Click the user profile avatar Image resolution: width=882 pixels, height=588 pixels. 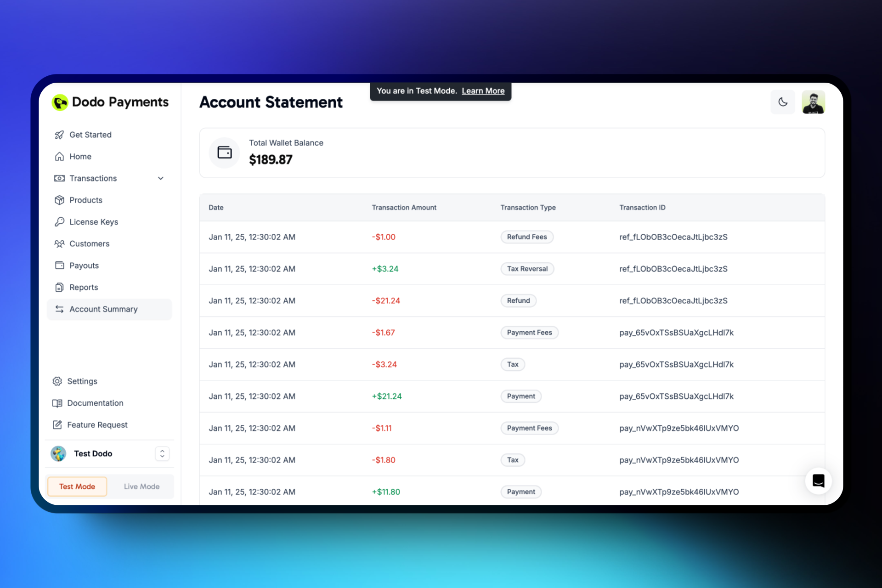click(x=813, y=102)
